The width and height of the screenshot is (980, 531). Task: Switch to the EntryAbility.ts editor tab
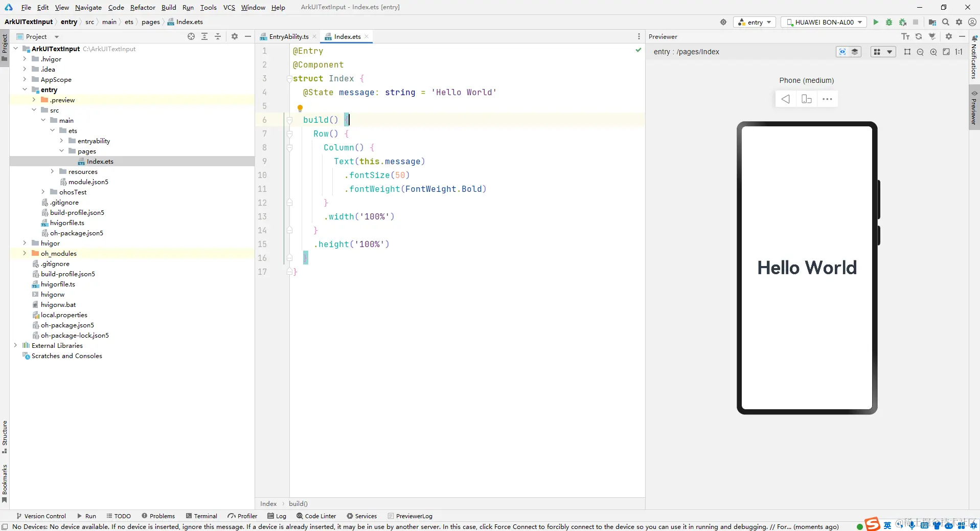click(288, 36)
